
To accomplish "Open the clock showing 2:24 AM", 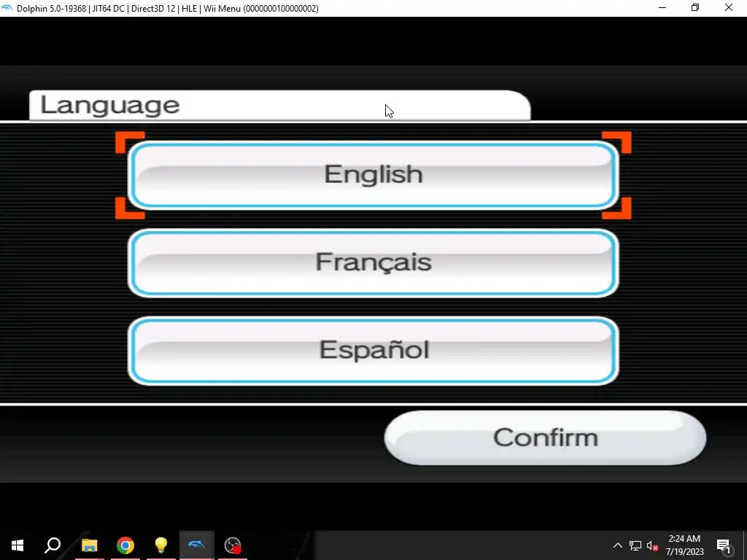I will click(x=684, y=545).
